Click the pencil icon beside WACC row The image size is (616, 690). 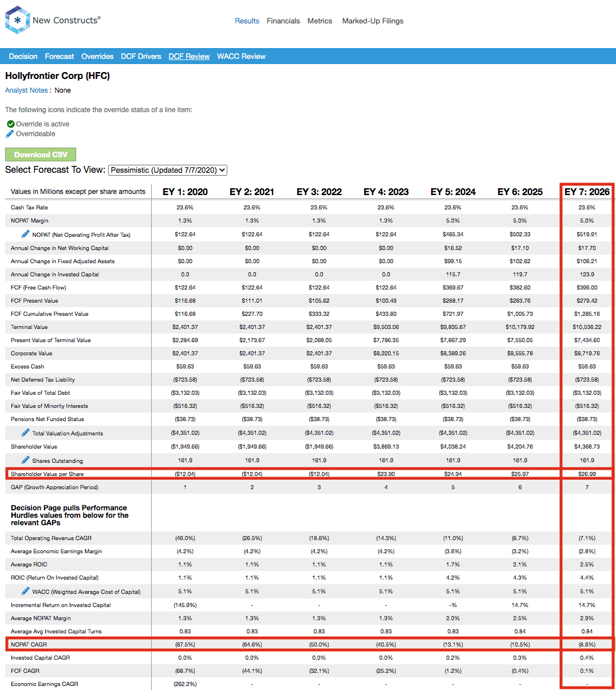[x=26, y=591]
